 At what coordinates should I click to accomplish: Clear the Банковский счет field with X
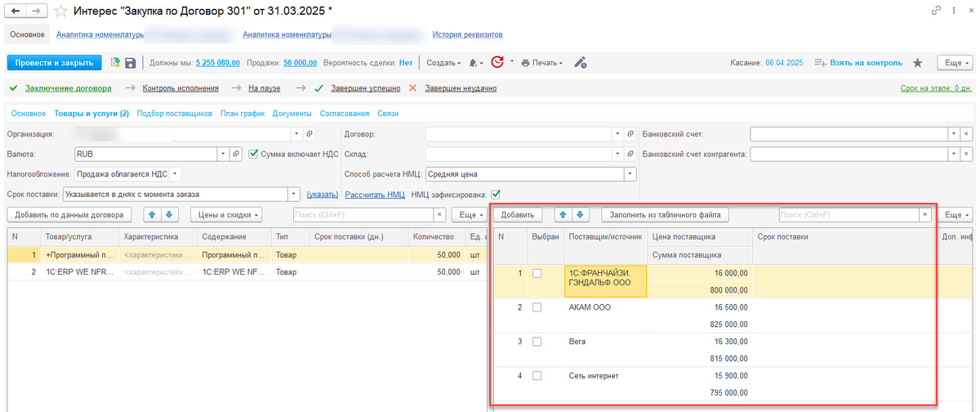click(x=966, y=133)
